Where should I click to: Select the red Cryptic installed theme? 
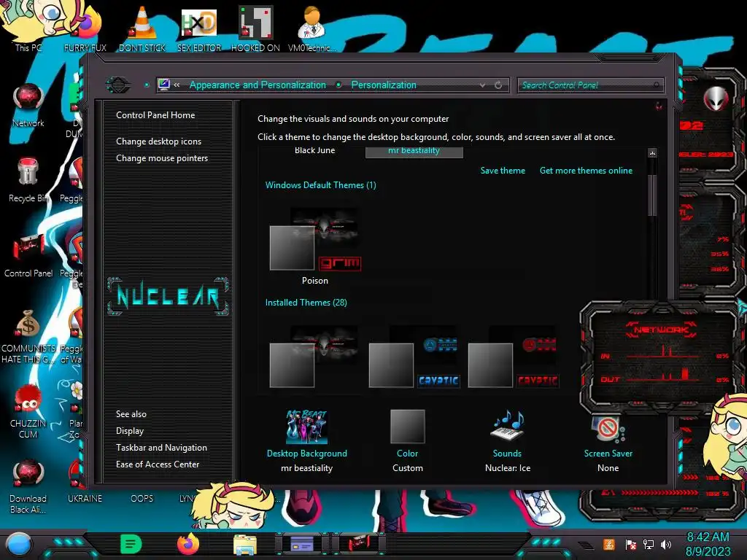pyautogui.click(x=514, y=357)
